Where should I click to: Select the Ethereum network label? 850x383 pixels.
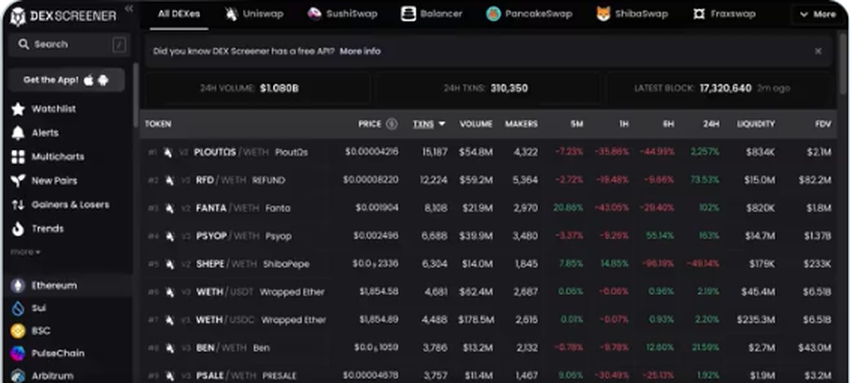pos(54,285)
